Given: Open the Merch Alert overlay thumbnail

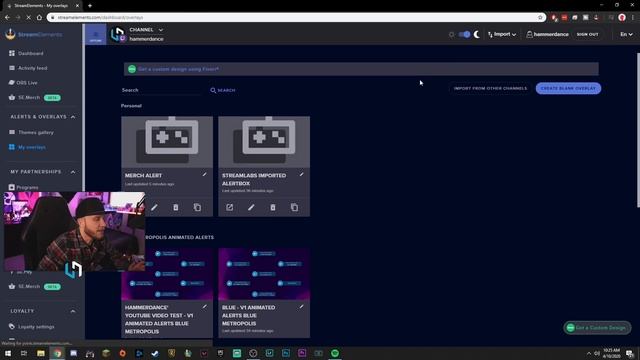Looking at the screenshot, I should (x=167, y=142).
